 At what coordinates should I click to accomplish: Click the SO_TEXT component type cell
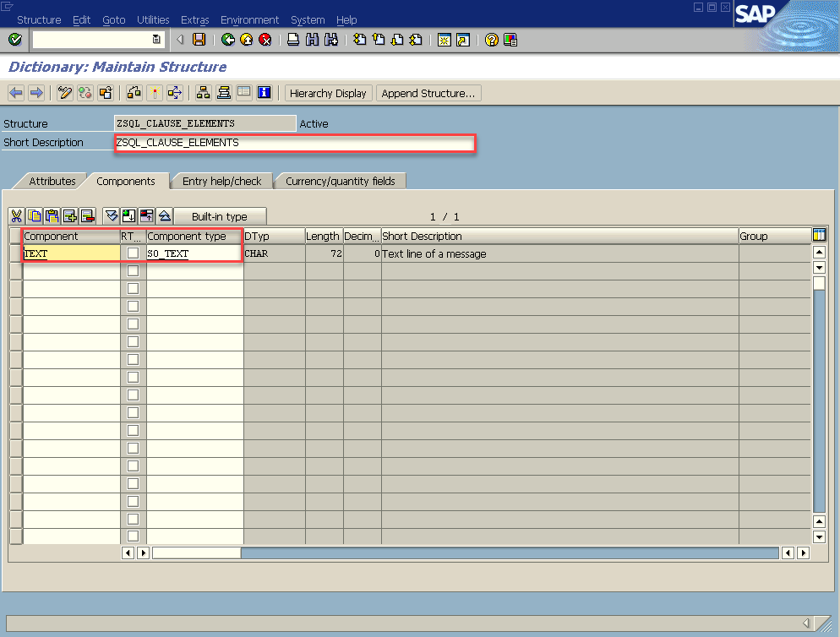click(194, 253)
